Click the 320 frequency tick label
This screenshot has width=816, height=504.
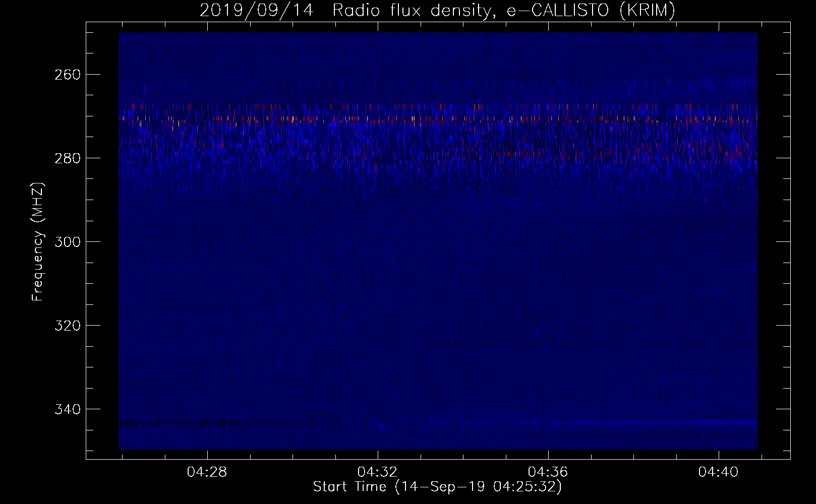[67, 326]
